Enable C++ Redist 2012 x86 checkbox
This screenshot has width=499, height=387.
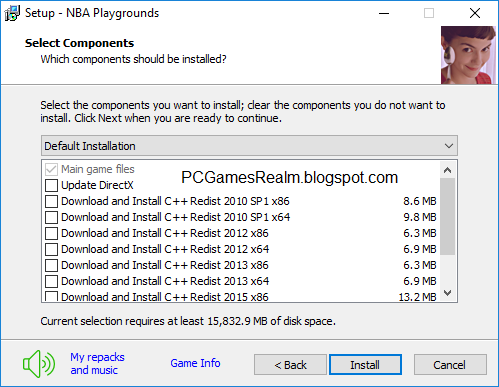(51, 233)
